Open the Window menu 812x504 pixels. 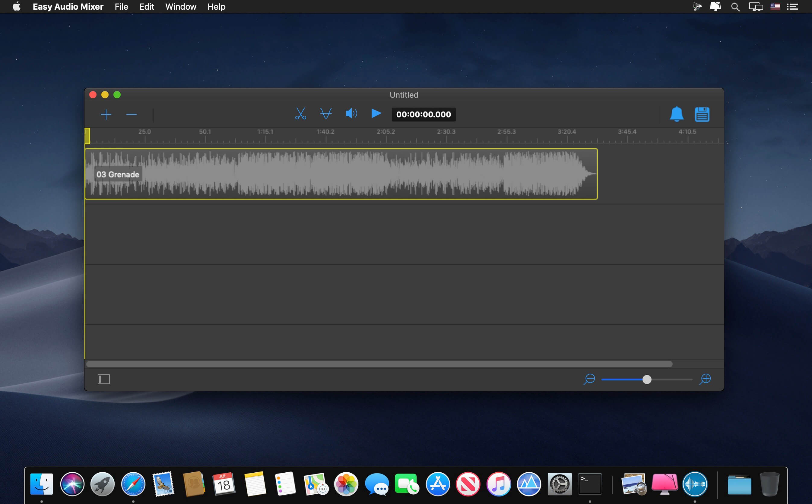click(181, 7)
